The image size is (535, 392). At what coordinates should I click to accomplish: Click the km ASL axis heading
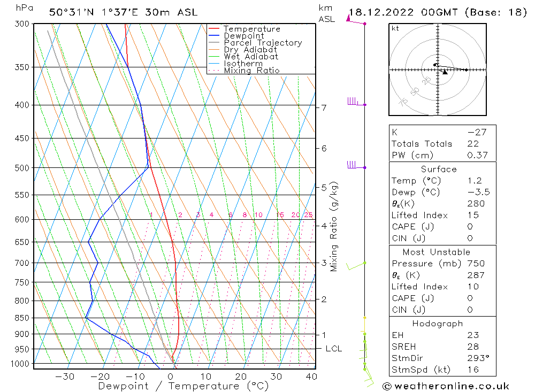[326, 13]
